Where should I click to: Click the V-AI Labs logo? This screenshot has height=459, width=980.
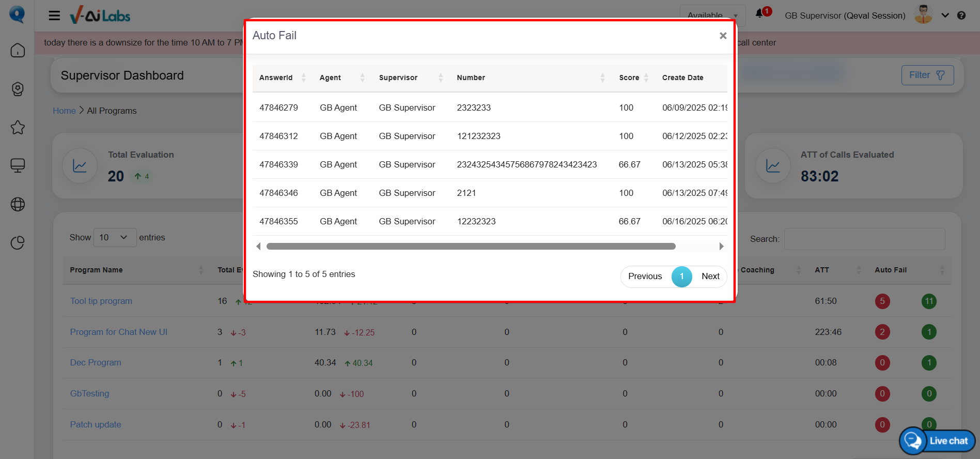pos(100,15)
